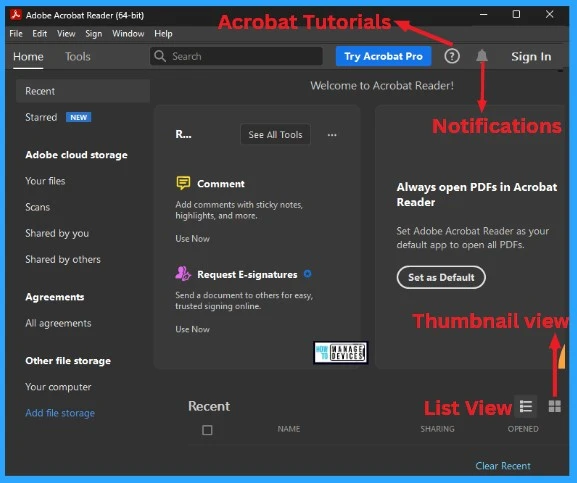Click the Request E-signatures icon
The image size is (577, 483).
tap(183, 274)
